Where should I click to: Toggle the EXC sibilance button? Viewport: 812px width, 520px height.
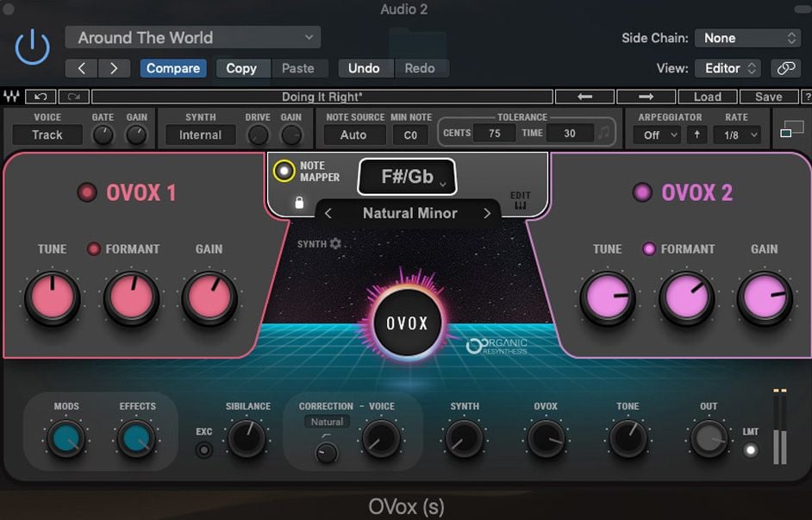tap(204, 449)
